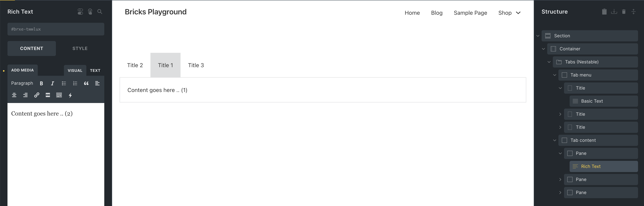644x206 pixels.
Task: Expand the second Pane under Tab content
Action: (x=560, y=179)
